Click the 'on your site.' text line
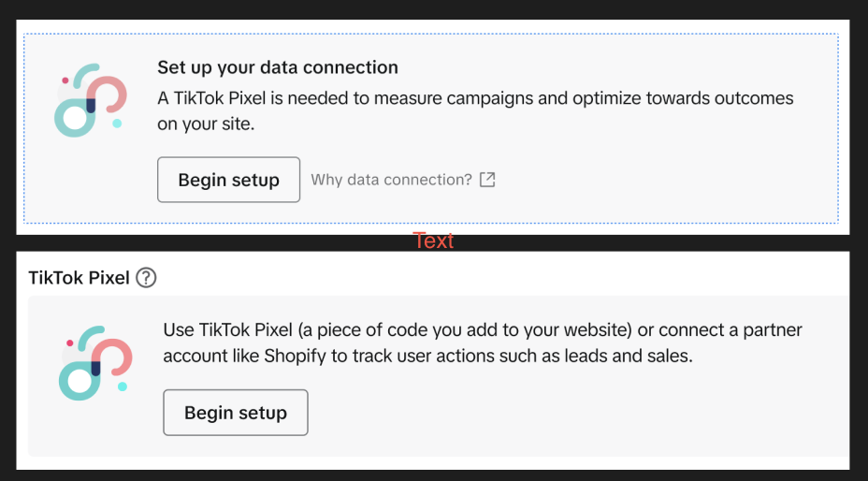Viewport: 868px width, 481px height. click(x=206, y=124)
